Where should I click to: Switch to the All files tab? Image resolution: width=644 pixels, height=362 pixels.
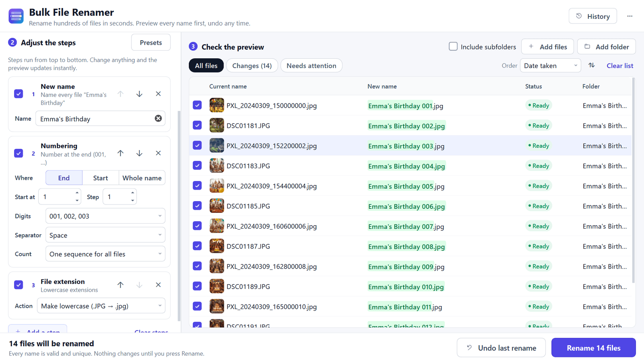206,66
